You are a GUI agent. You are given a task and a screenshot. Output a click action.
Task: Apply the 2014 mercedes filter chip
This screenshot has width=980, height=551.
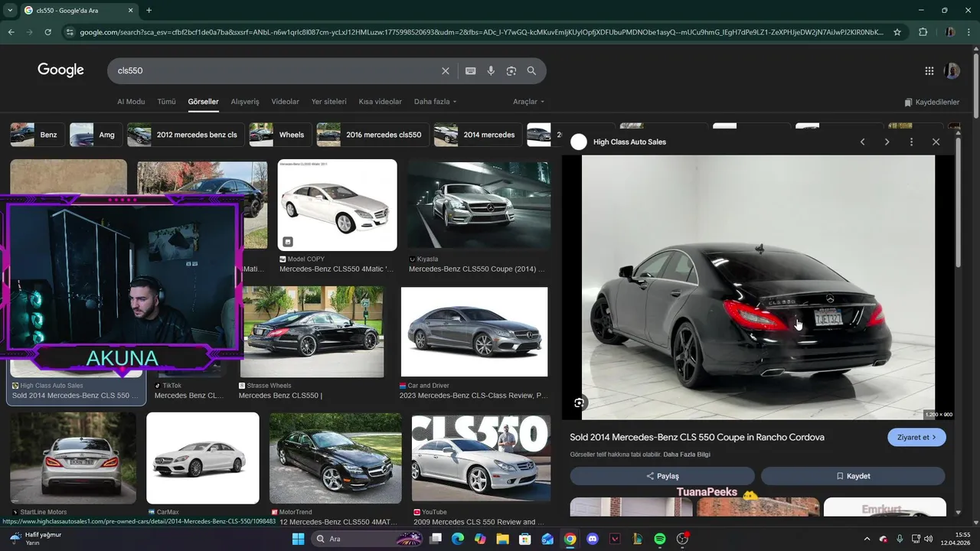click(x=478, y=135)
